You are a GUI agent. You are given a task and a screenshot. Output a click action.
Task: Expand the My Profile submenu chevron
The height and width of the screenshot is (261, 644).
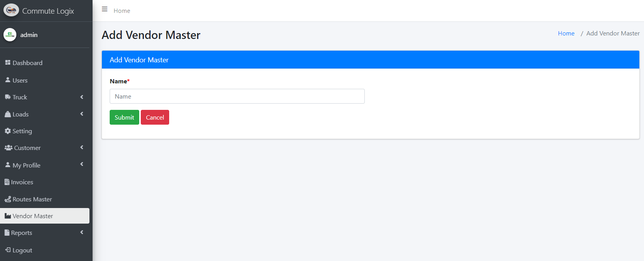pos(82,164)
